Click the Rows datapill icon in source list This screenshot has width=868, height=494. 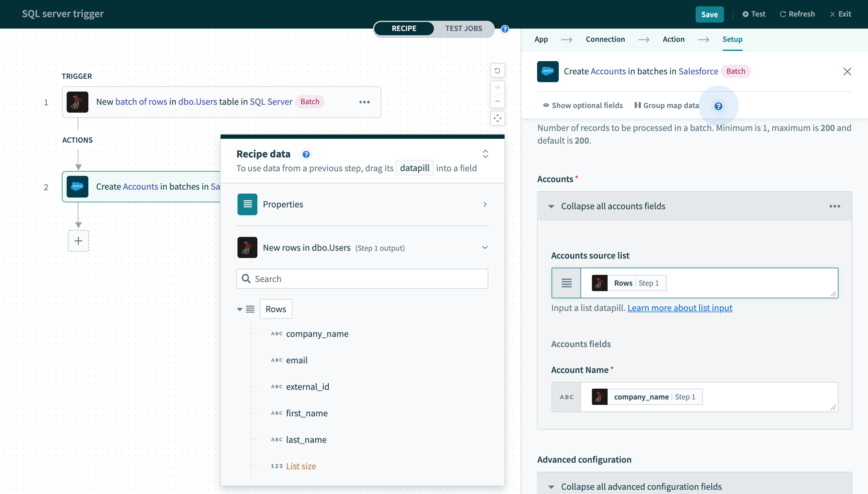pyautogui.click(x=600, y=283)
